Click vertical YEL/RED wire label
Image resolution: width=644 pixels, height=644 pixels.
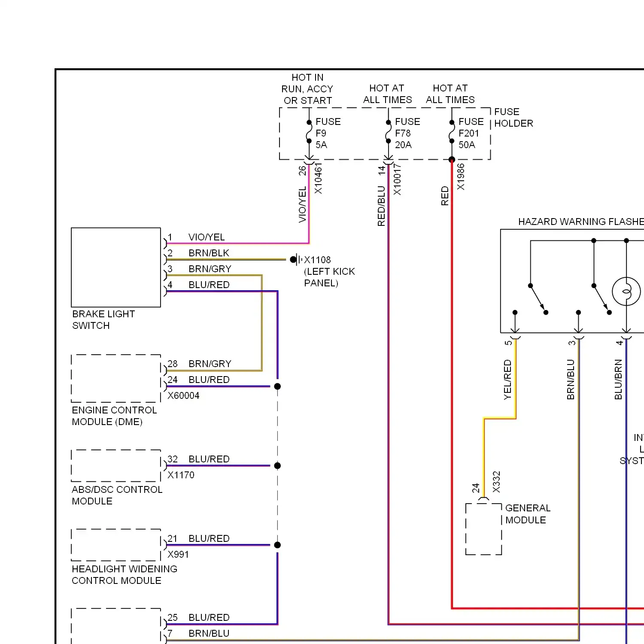pos(507,380)
